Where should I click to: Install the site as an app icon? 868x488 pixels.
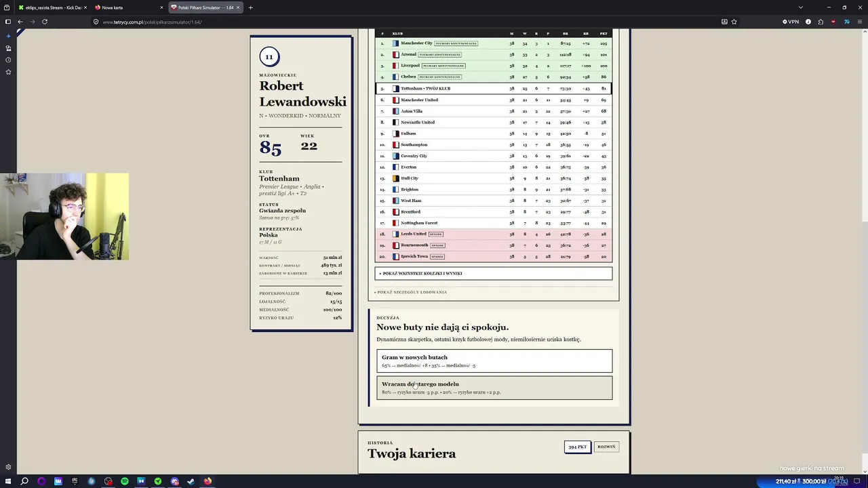tap(724, 22)
